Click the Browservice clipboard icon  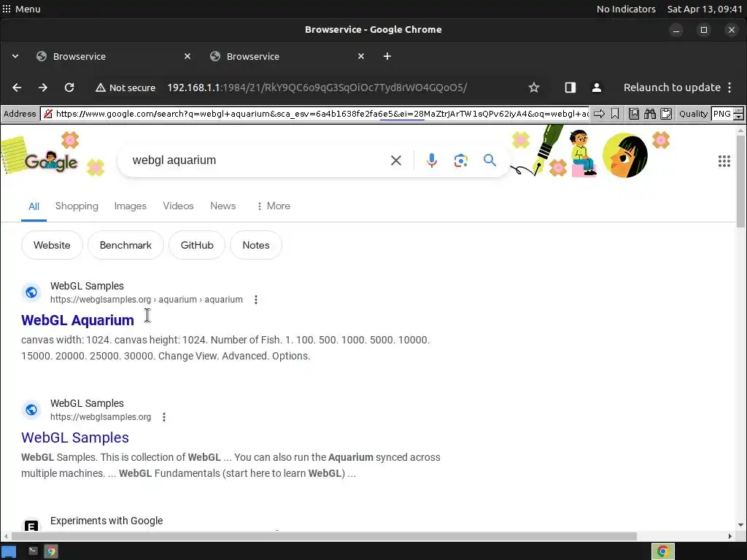coord(666,114)
